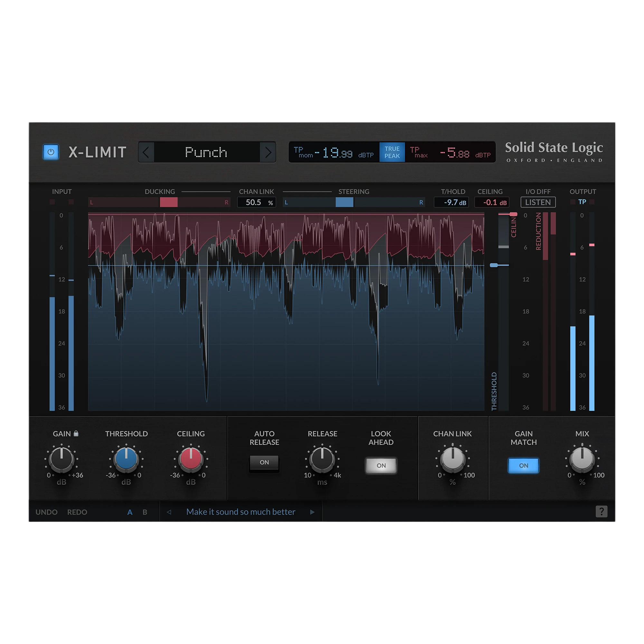Show the next tip with the right triangle
Viewport: 644px width, 644px height.
tap(312, 512)
